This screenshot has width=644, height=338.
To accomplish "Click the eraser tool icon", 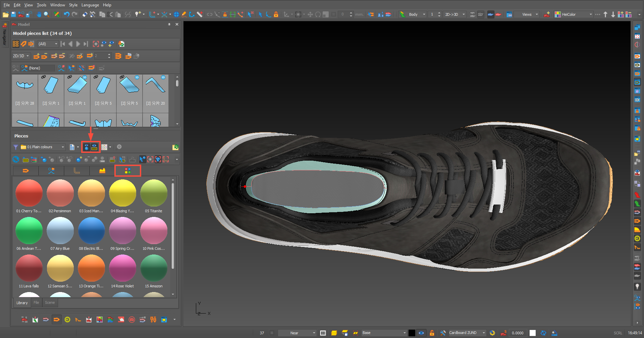I will pyautogui.click(x=85, y=14).
